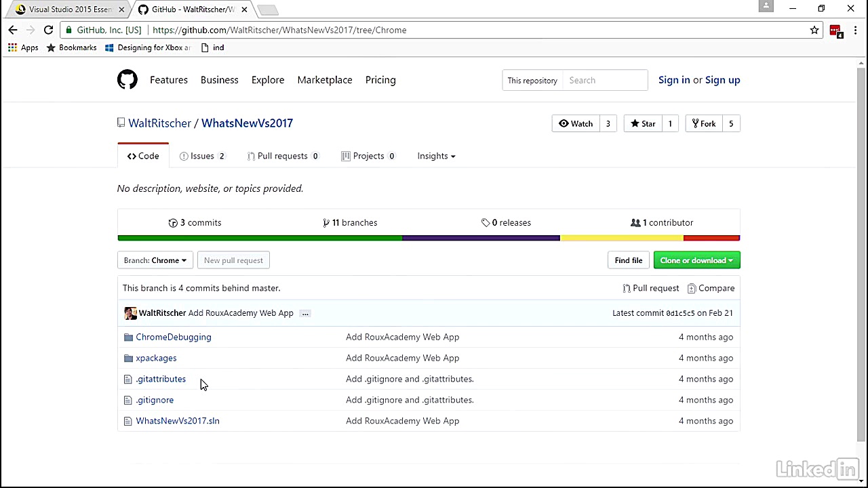Open the WhatsNewVs2017 repository link

tap(247, 123)
